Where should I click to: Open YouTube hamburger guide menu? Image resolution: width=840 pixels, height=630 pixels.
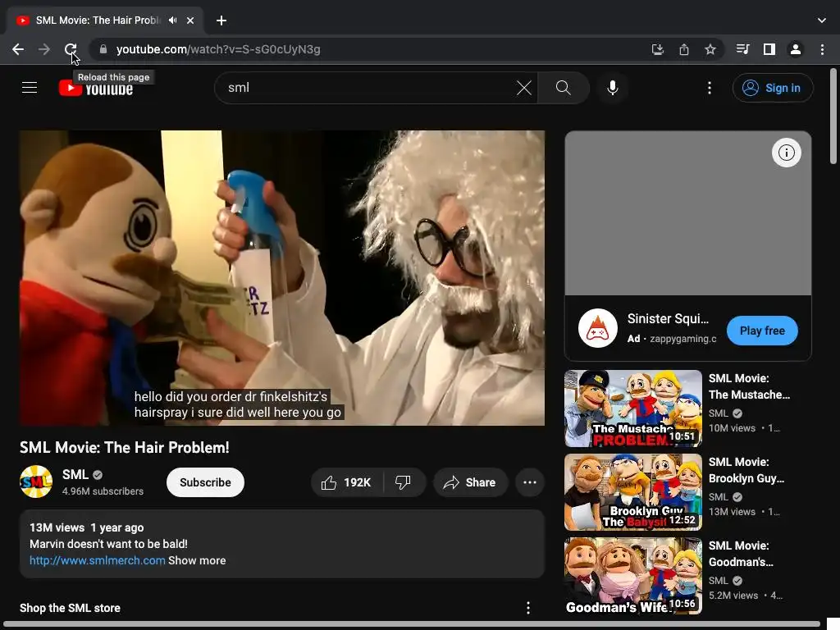pyautogui.click(x=30, y=87)
